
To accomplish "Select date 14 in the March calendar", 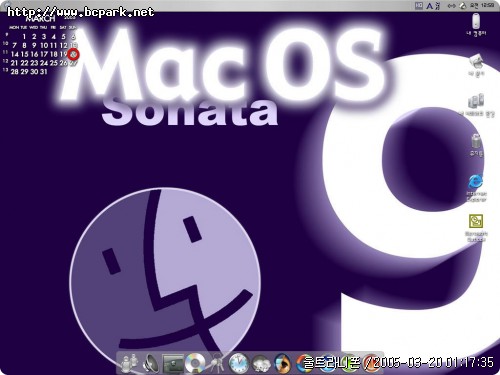I will (15, 54).
